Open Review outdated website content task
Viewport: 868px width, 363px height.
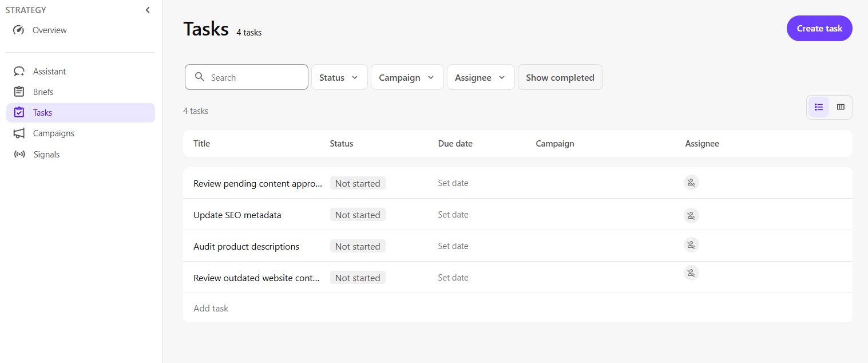pos(257,278)
